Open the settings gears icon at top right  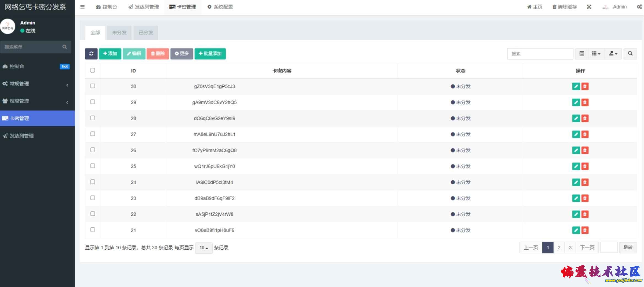(x=639, y=7)
